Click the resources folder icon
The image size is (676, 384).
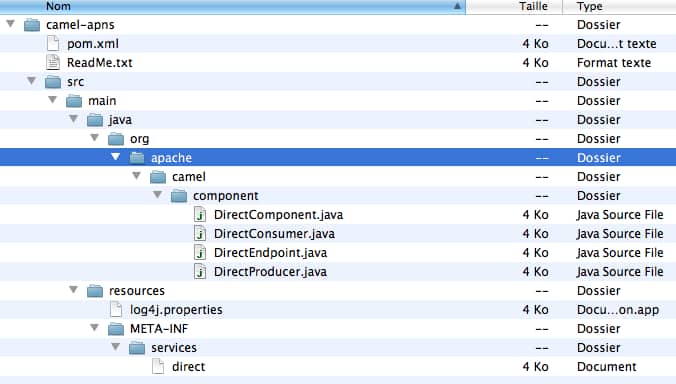pos(95,291)
